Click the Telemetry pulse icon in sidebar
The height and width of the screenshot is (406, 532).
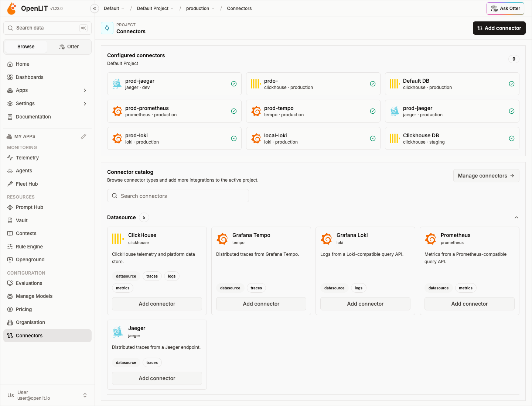(10, 158)
